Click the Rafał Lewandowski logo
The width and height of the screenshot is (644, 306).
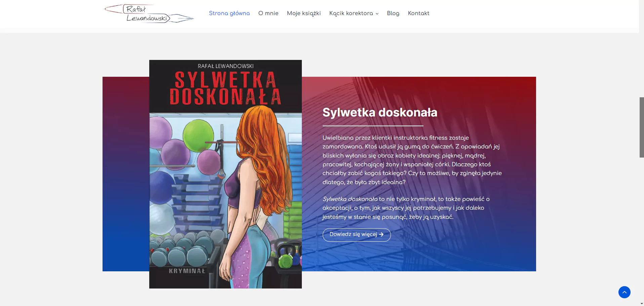tap(149, 13)
